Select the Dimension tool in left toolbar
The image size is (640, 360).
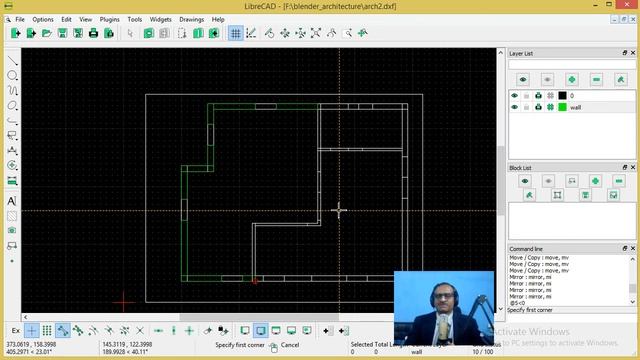pos(12,150)
